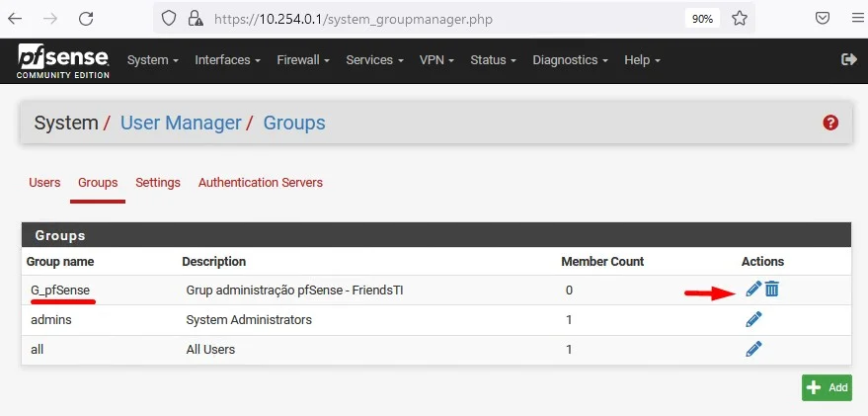Reload the page using browser refresh

pyautogui.click(x=86, y=18)
